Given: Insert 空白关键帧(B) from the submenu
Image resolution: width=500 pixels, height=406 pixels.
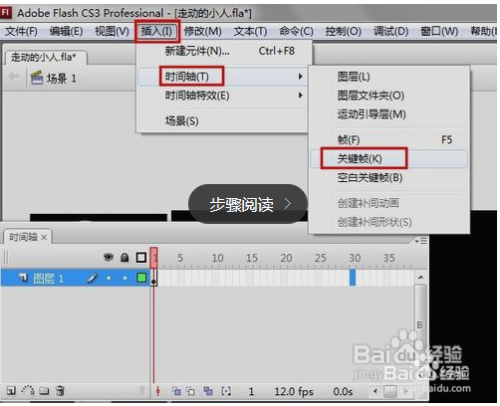Looking at the screenshot, I should pos(389,177).
